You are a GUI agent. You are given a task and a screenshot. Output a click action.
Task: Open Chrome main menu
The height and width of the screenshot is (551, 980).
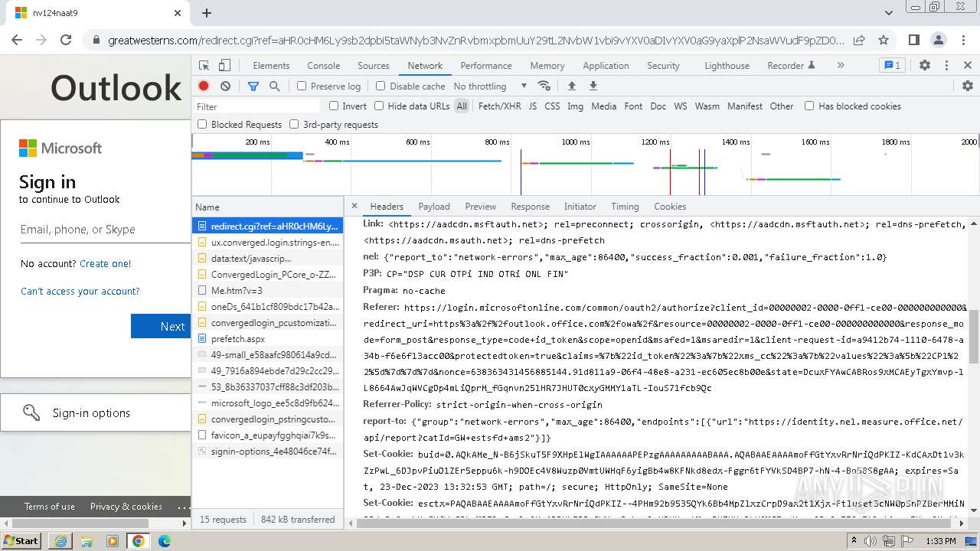click(963, 40)
